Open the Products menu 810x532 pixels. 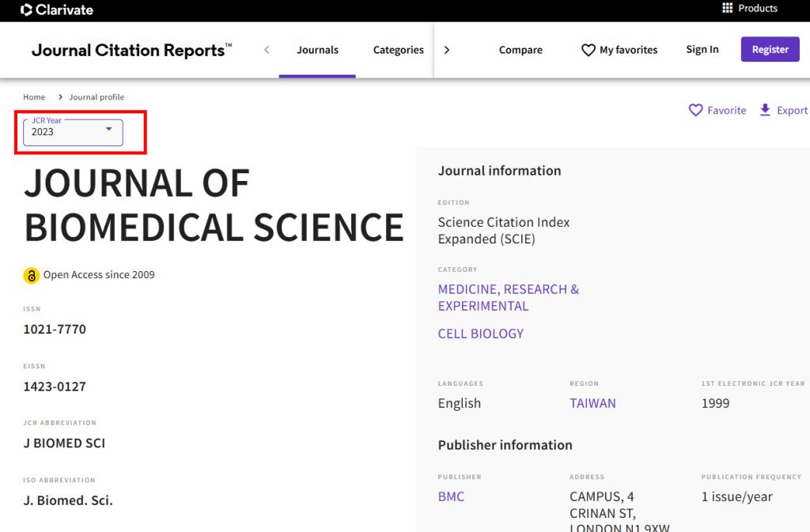(750, 8)
